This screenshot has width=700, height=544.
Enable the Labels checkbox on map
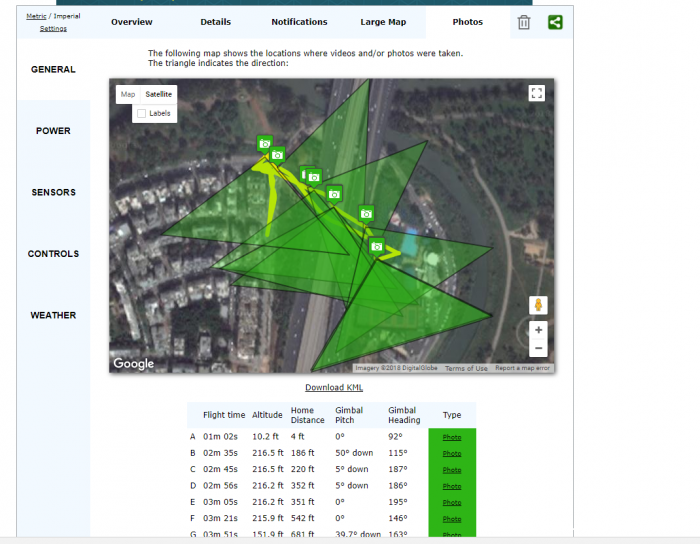point(142,113)
